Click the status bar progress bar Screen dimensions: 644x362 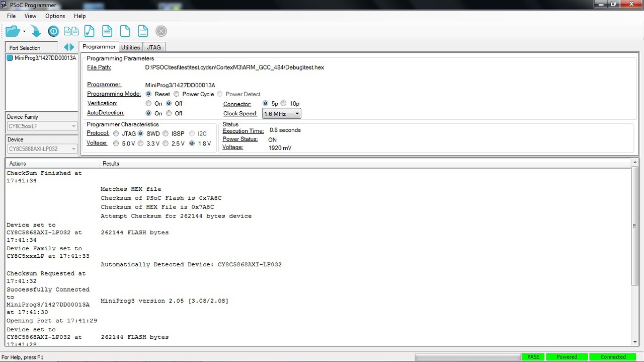[x=467, y=357]
